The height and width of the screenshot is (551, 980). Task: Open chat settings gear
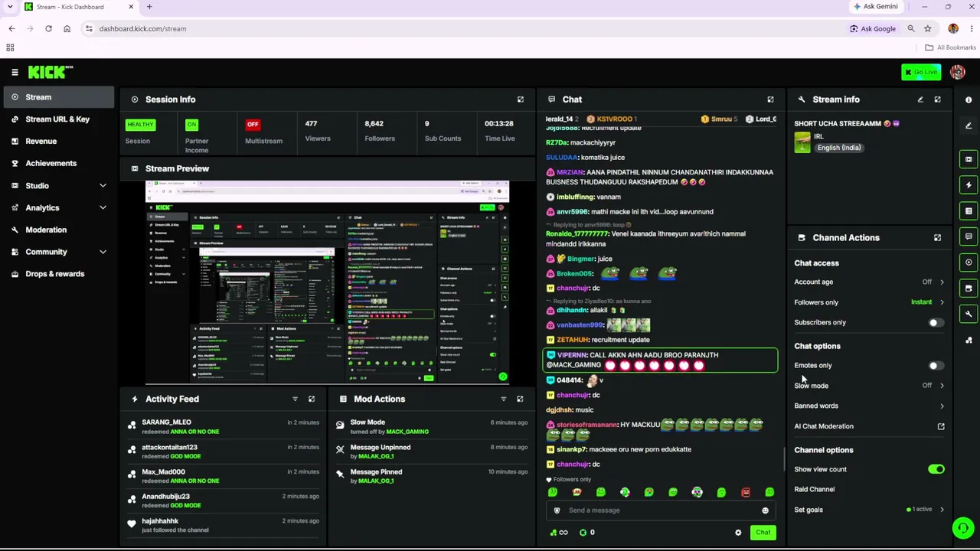click(x=738, y=533)
